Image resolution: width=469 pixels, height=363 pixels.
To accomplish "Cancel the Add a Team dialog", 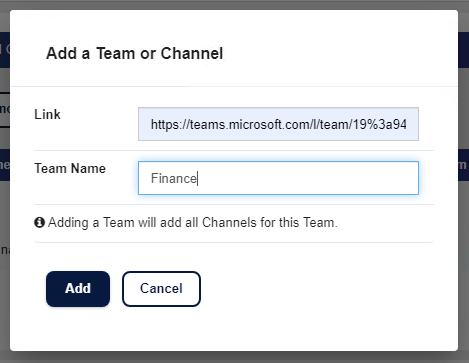I will click(161, 289).
